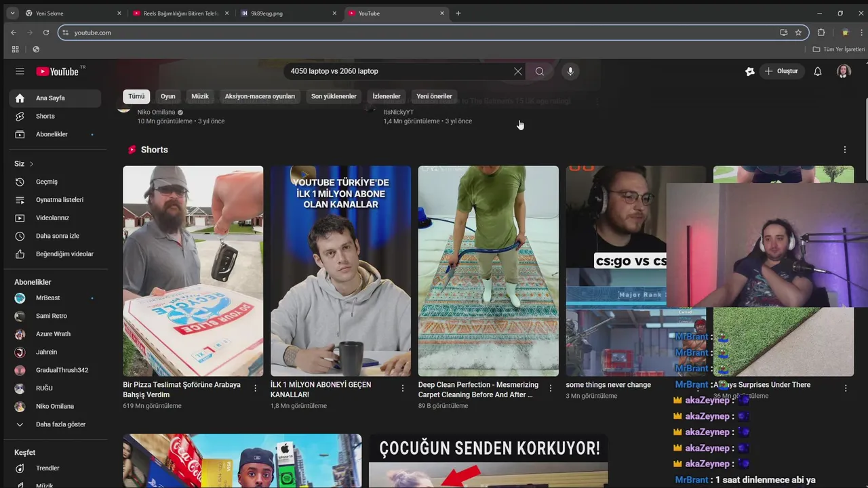Open Shorts section three-dot menu

coord(845,150)
